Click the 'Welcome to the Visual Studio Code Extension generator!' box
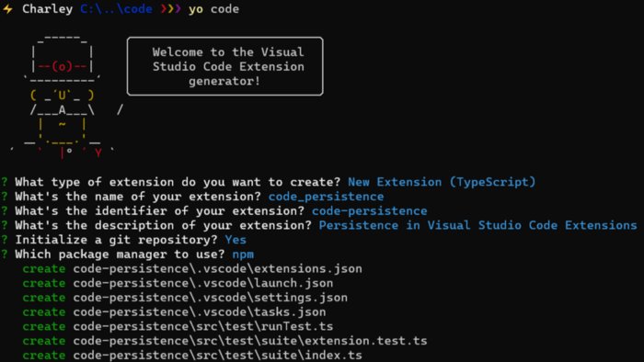Screen dimensions: 644x362 (x=225, y=66)
